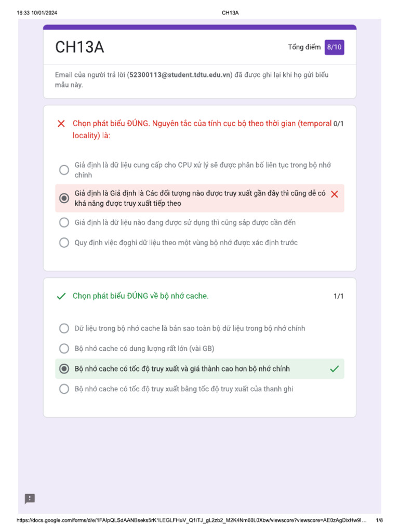This screenshot has width=399, height=532.
Task: Choose 'dữ liệu nào đang được sử dụng' option
Action: click(x=64, y=222)
